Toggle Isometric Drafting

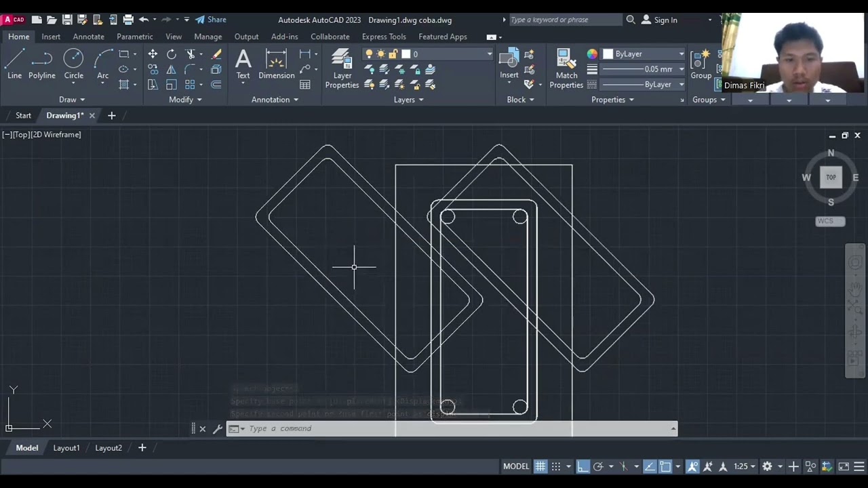click(x=623, y=466)
